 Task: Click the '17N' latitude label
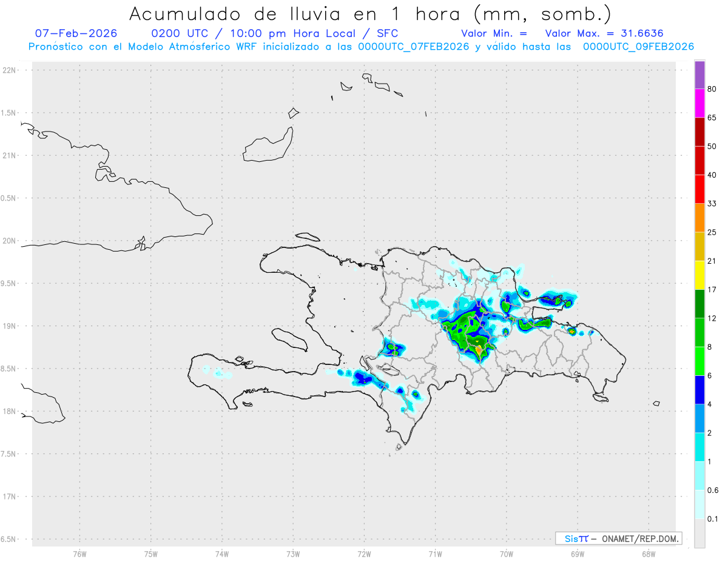coord(9,497)
